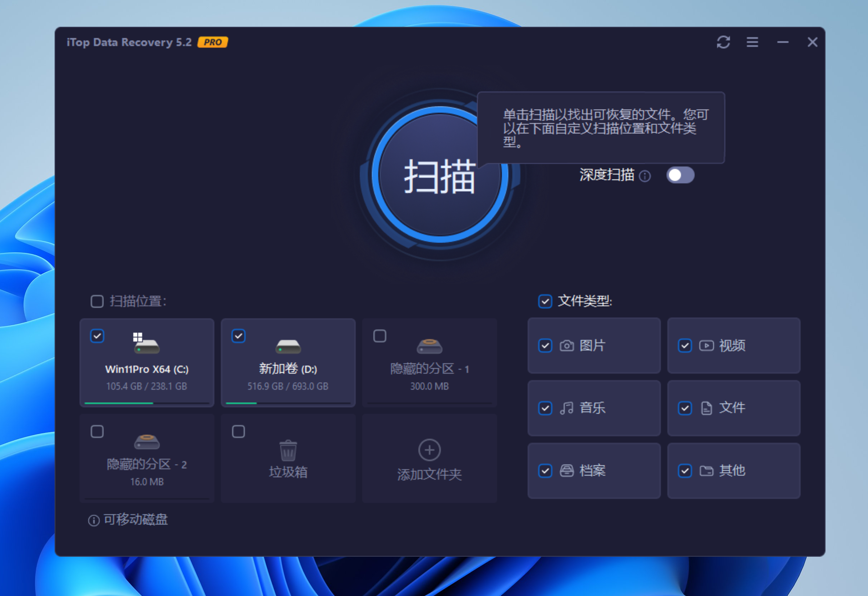Click the 视频 label text
Viewport: 868px width, 596px height.
pos(732,345)
